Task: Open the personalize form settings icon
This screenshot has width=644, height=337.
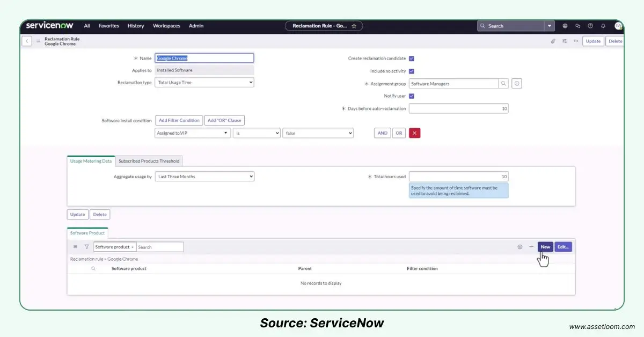Action: (565, 41)
